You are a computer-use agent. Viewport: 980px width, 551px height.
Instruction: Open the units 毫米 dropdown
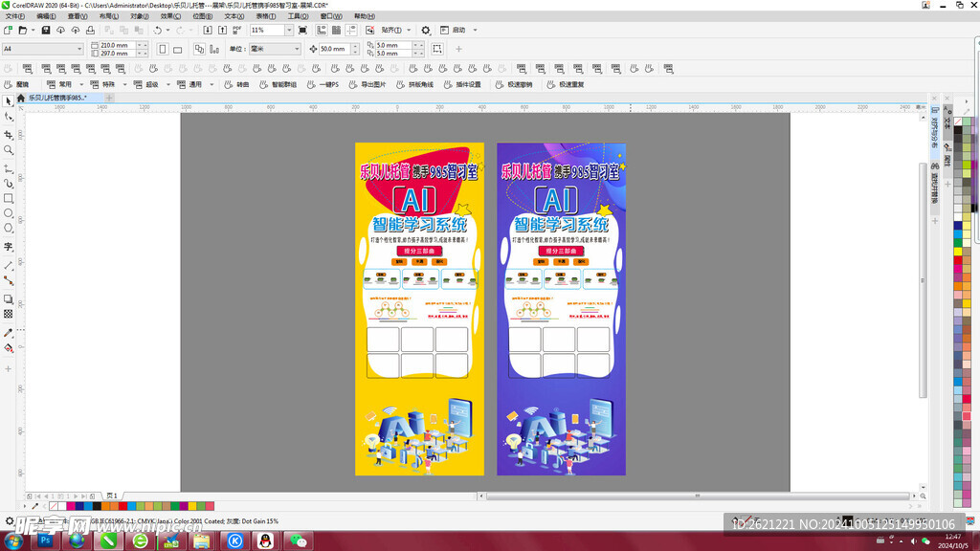click(297, 49)
